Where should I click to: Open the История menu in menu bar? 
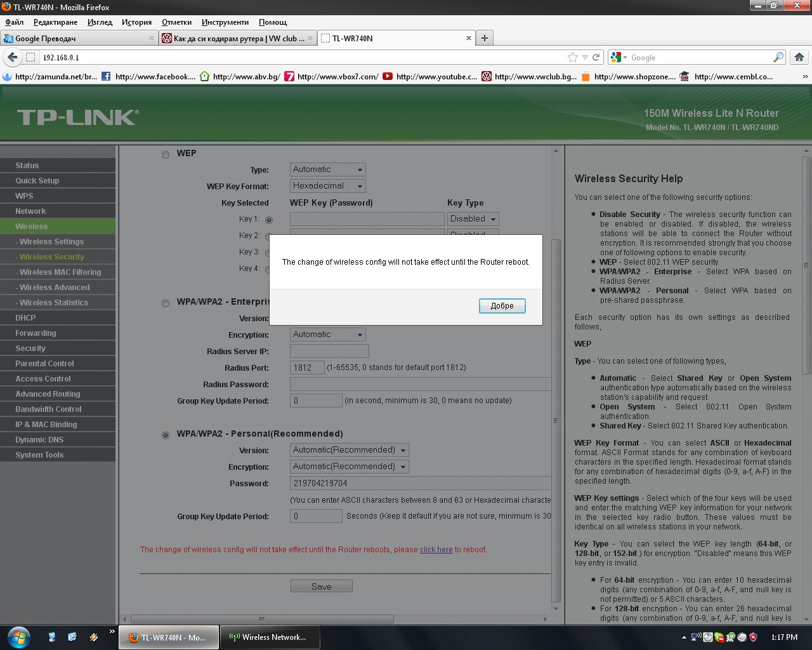(x=136, y=22)
